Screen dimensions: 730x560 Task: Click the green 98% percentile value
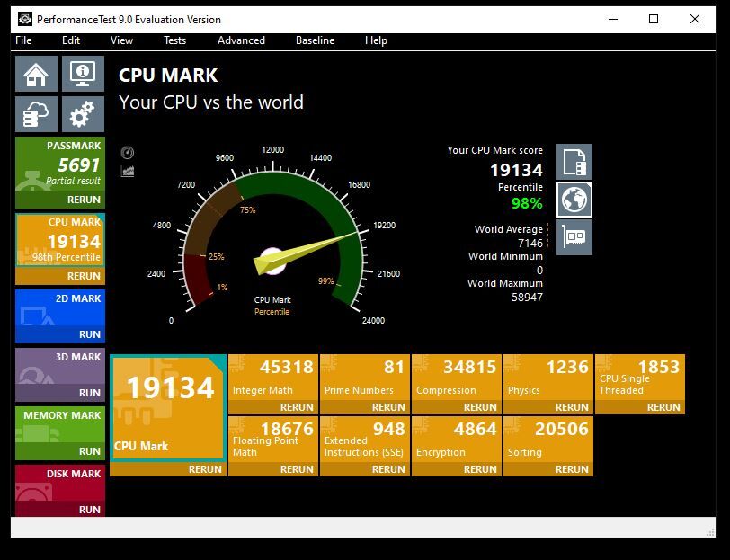pos(527,203)
